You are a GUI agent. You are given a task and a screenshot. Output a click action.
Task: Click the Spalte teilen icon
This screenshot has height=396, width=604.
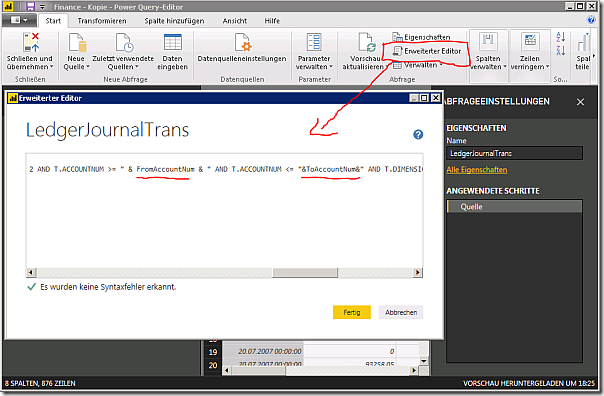583,42
